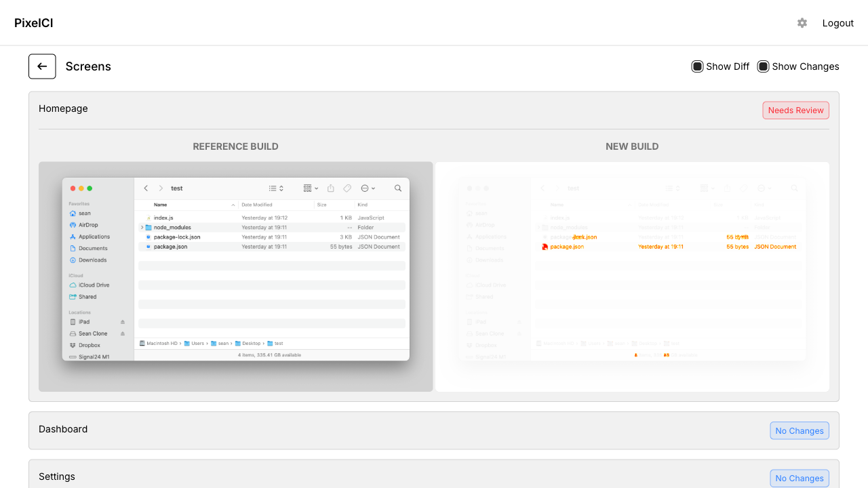Open the list view options dropdown in Finder
This screenshot has width=868, height=488.
276,188
